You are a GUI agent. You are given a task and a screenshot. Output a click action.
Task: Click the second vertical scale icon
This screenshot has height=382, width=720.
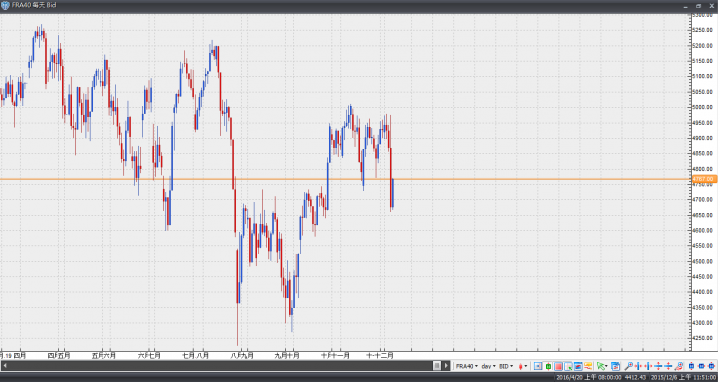[669, 366]
